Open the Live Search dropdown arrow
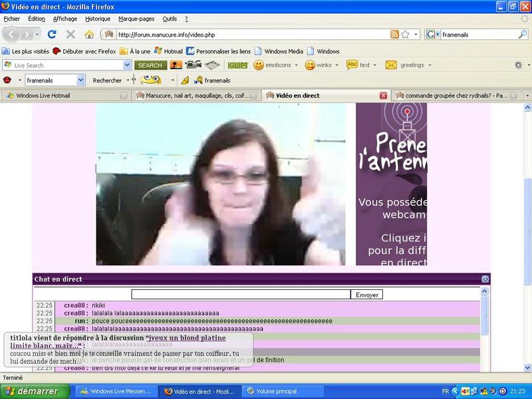The image size is (532, 399). (127, 65)
